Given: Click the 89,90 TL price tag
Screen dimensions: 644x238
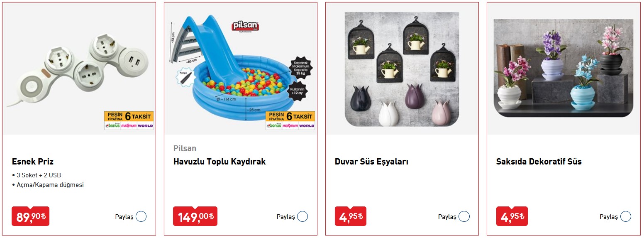Looking at the screenshot, I should [x=30, y=216].
